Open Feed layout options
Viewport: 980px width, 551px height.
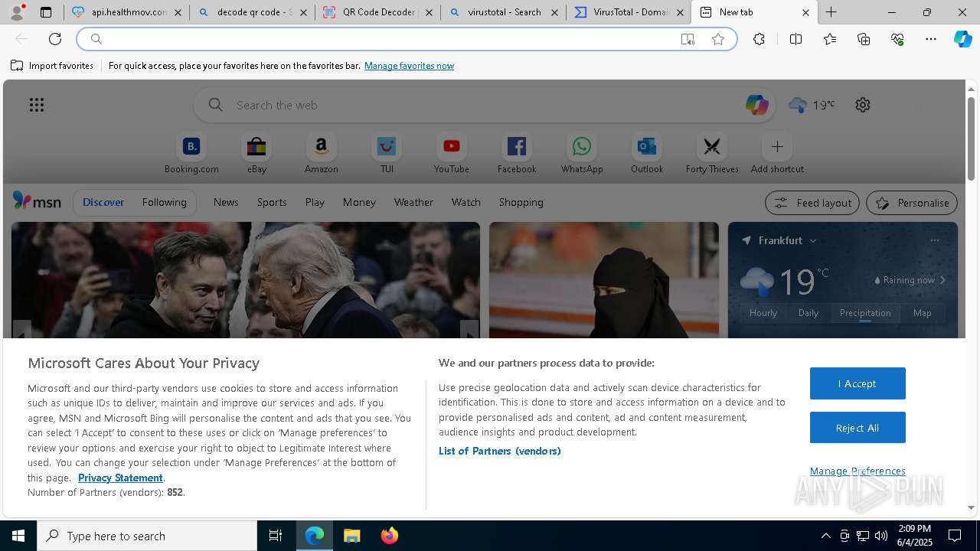[x=813, y=203]
